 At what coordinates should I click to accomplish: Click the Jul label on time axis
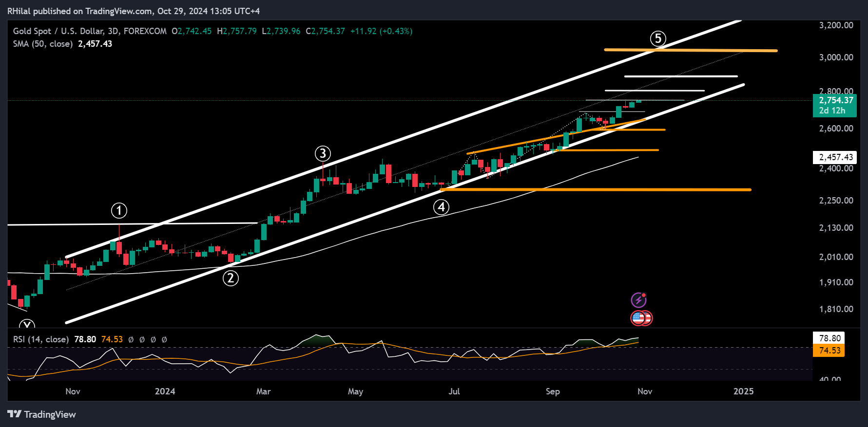point(454,391)
